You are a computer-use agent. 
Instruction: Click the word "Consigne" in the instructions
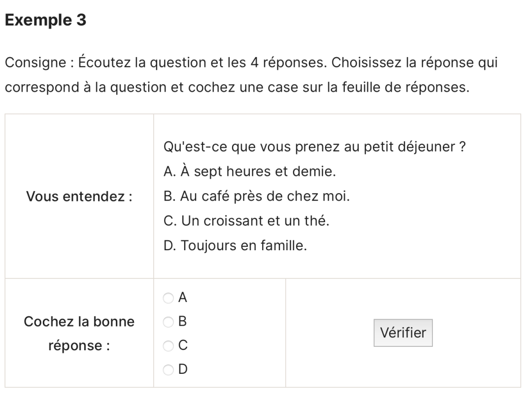pyautogui.click(x=36, y=63)
